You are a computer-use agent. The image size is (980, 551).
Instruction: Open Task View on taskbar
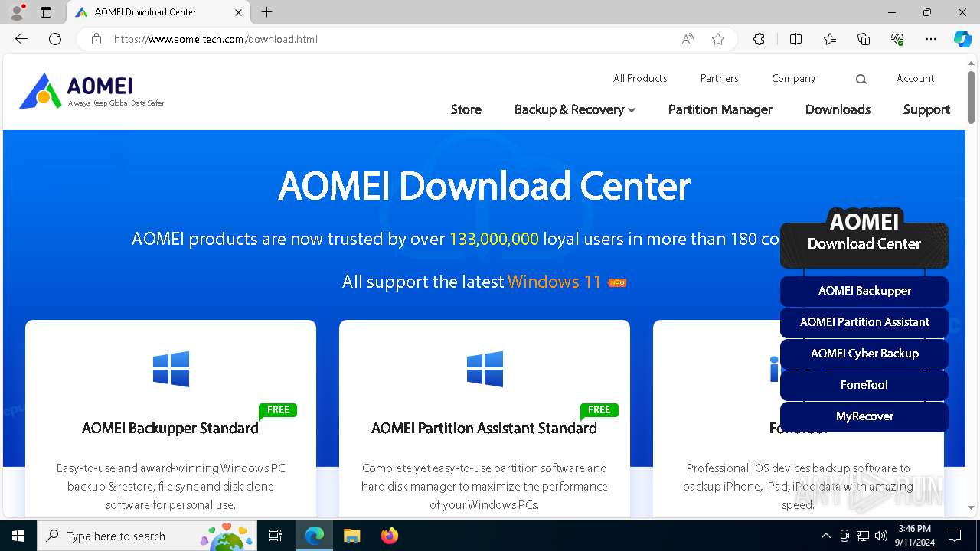tap(276, 536)
